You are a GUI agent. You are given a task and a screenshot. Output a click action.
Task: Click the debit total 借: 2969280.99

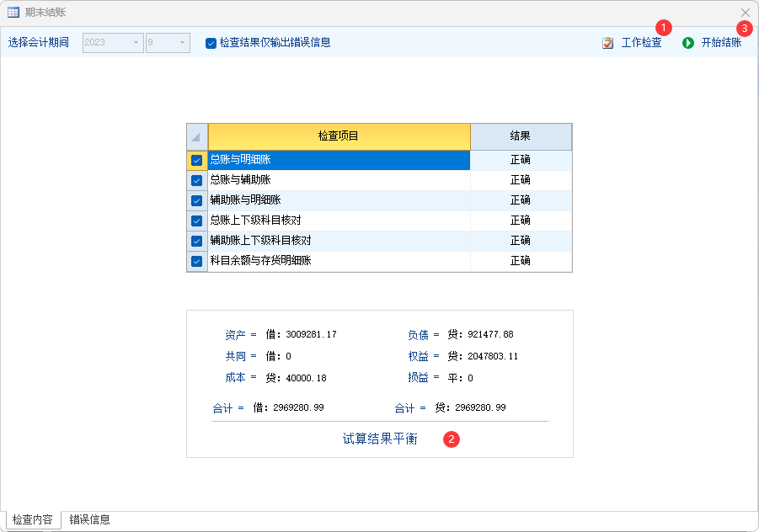pyautogui.click(x=288, y=407)
